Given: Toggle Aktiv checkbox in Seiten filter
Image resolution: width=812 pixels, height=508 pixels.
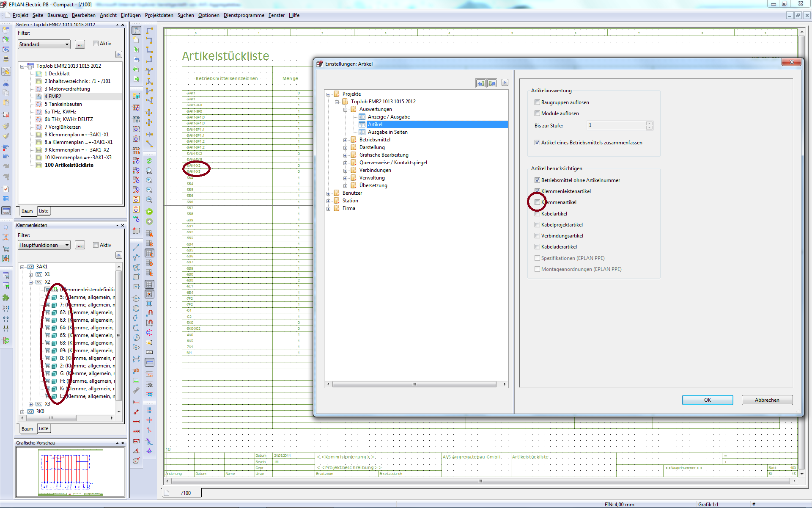Looking at the screenshot, I should coord(96,44).
